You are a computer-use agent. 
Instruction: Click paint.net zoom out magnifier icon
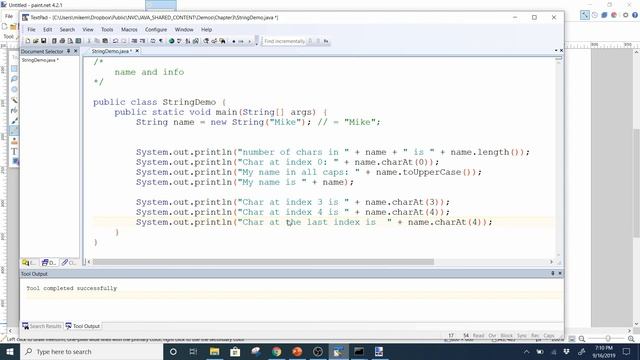tap(582, 339)
